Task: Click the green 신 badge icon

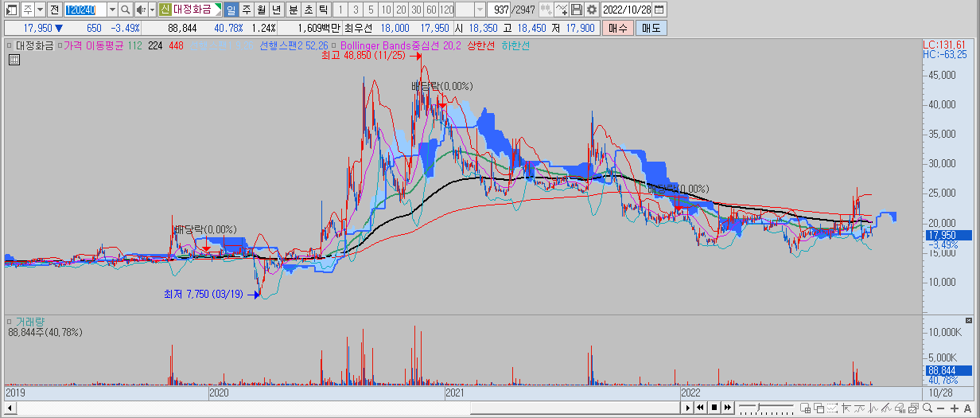Action: coord(165,10)
